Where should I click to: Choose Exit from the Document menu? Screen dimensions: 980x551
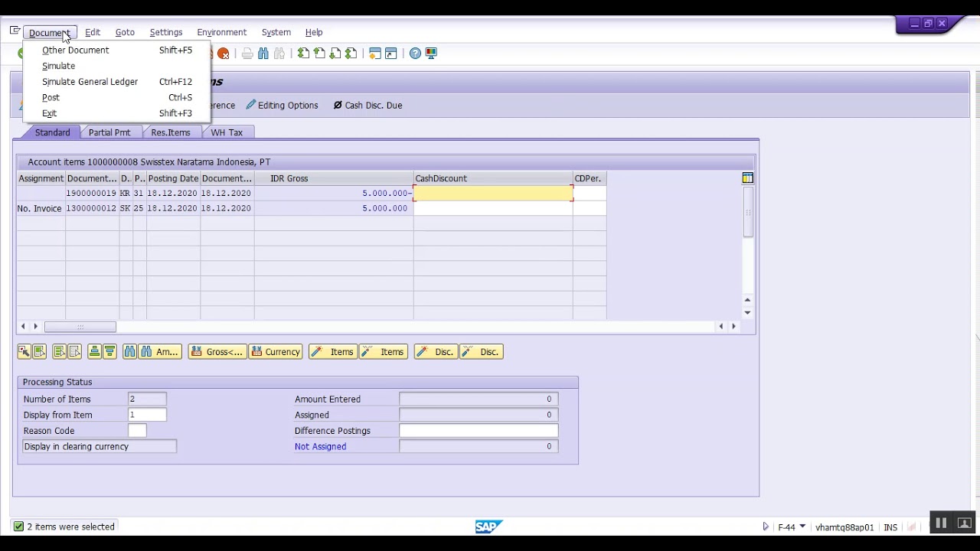coord(117,113)
